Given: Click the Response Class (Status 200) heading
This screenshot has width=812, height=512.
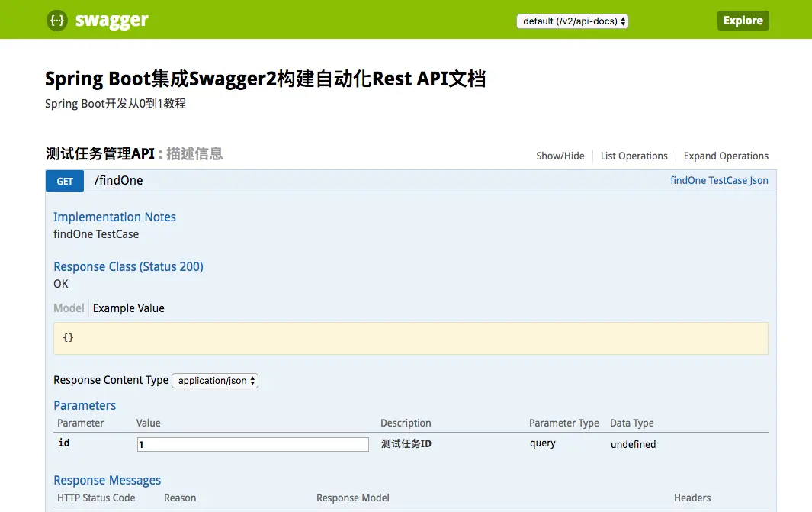Looking at the screenshot, I should coord(128,266).
